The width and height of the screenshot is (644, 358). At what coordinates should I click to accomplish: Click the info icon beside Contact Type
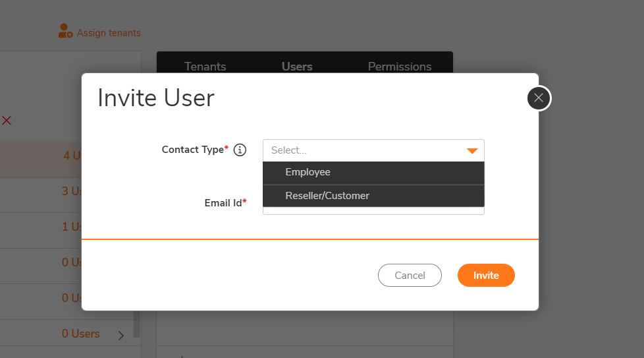pyautogui.click(x=240, y=150)
